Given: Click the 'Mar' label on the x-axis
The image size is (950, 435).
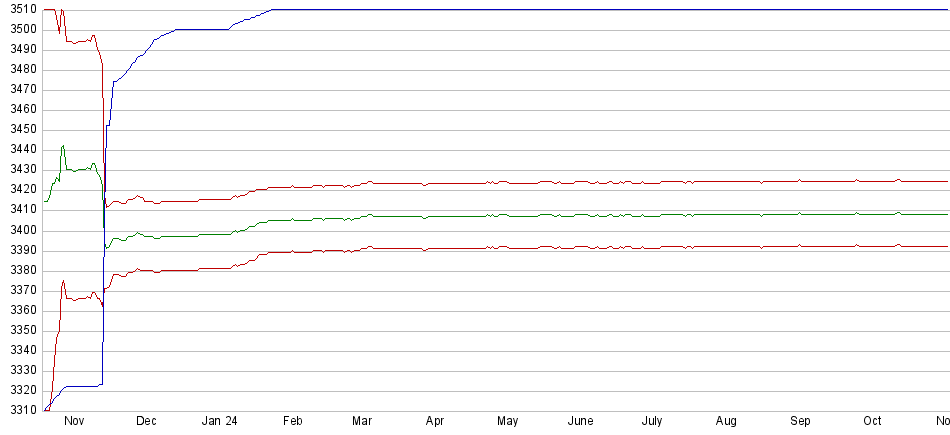Looking at the screenshot, I should click(x=362, y=422).
